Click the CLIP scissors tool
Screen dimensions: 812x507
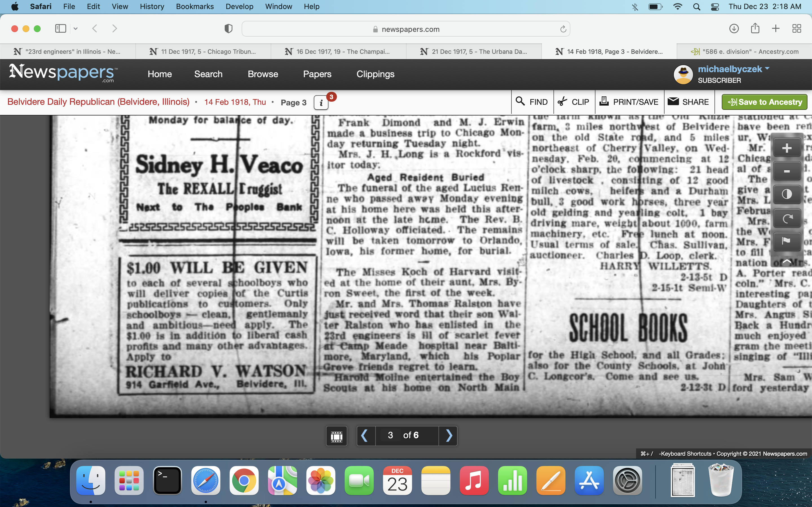(x=574, y=102)
